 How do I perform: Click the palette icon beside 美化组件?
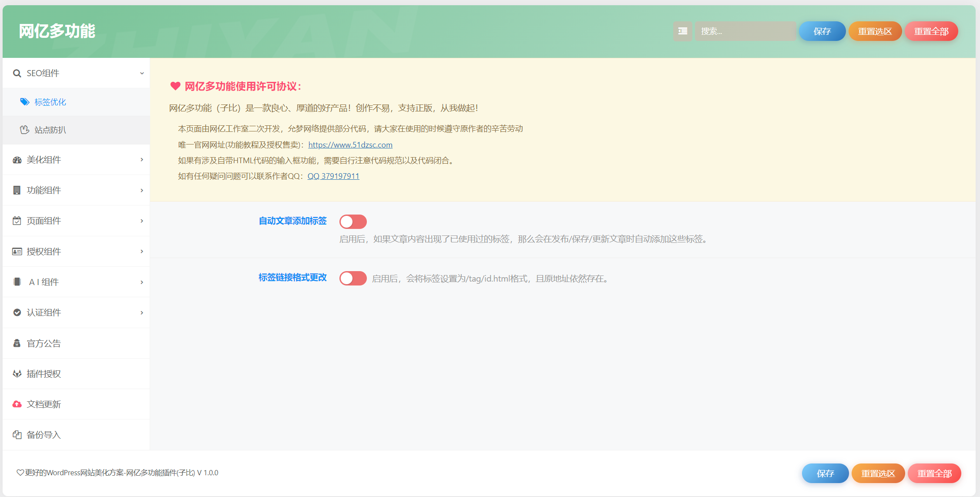[x=17, y=160]
